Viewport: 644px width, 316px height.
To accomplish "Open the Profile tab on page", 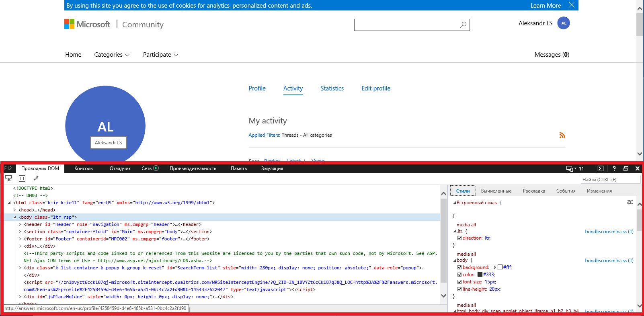I will (x=257, y=88).
